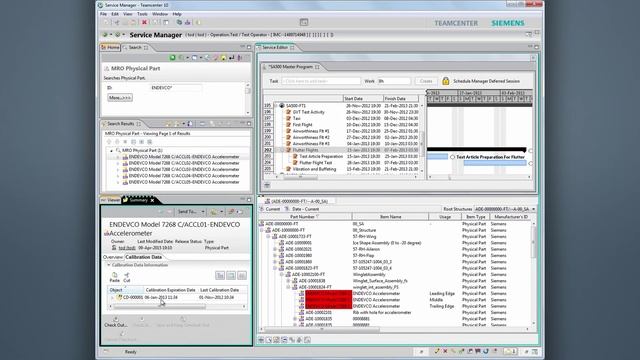
Task: Click the Task name input field
Action: click(x=321, y=81)
